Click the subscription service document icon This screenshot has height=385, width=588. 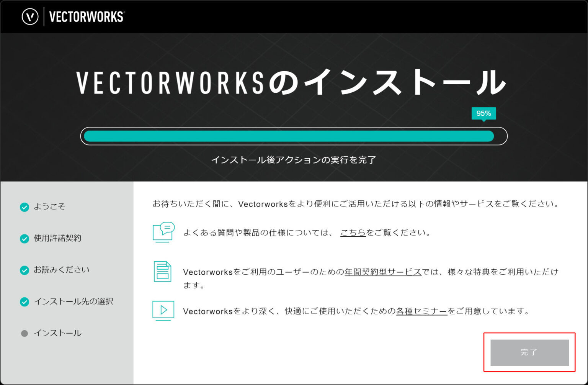tap(163, 272)
